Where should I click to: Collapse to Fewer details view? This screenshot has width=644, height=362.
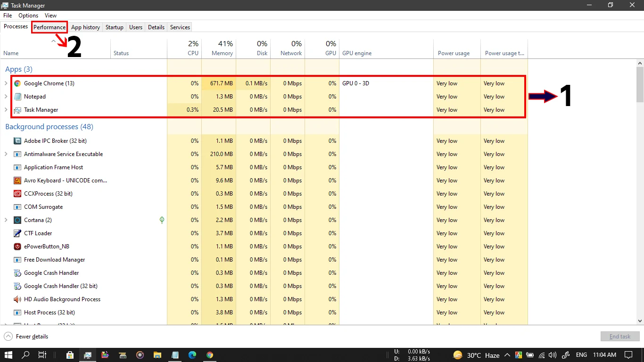tap(26, 337)
